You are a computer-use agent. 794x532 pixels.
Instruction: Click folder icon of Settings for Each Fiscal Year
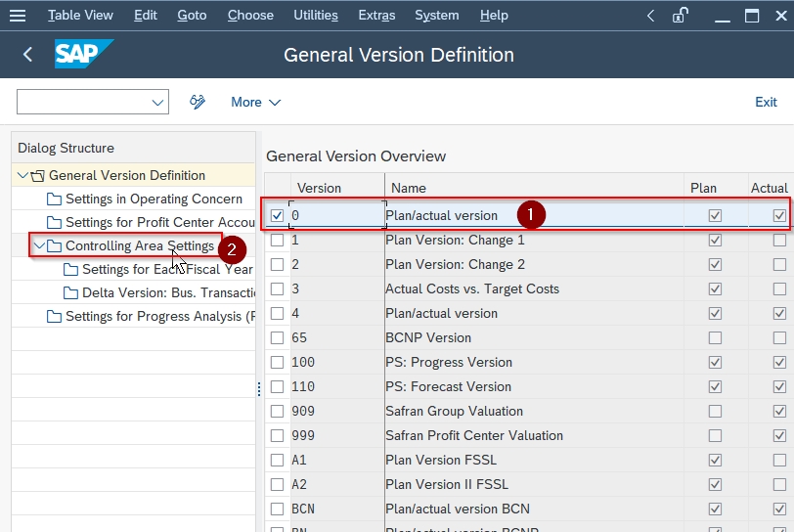pyautogui.click(x=70, y=270)
